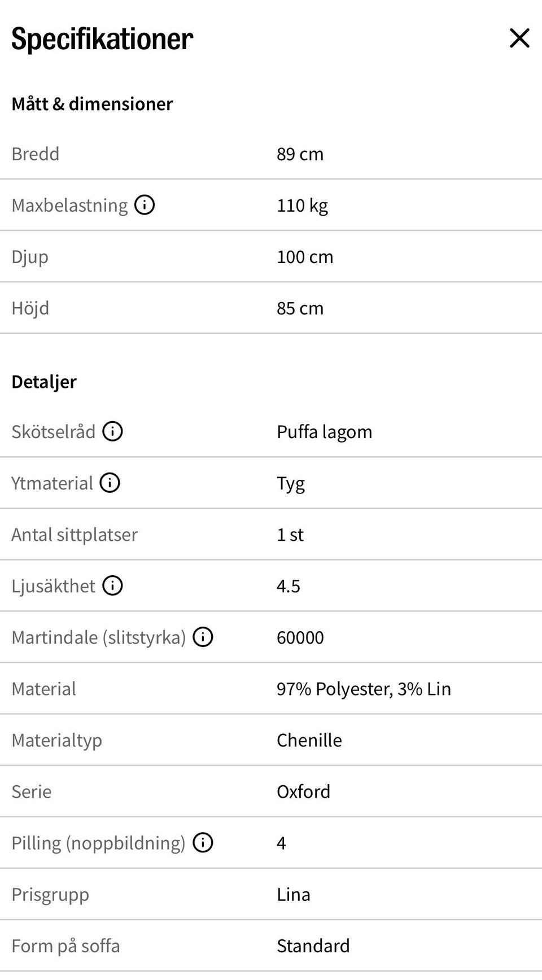Show info for Skötselråd

112,431
